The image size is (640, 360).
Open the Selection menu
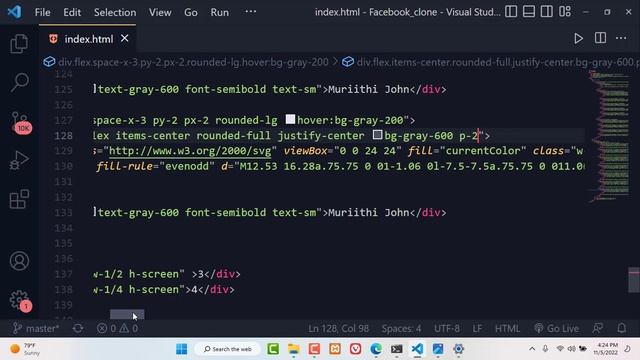[115, 12]
